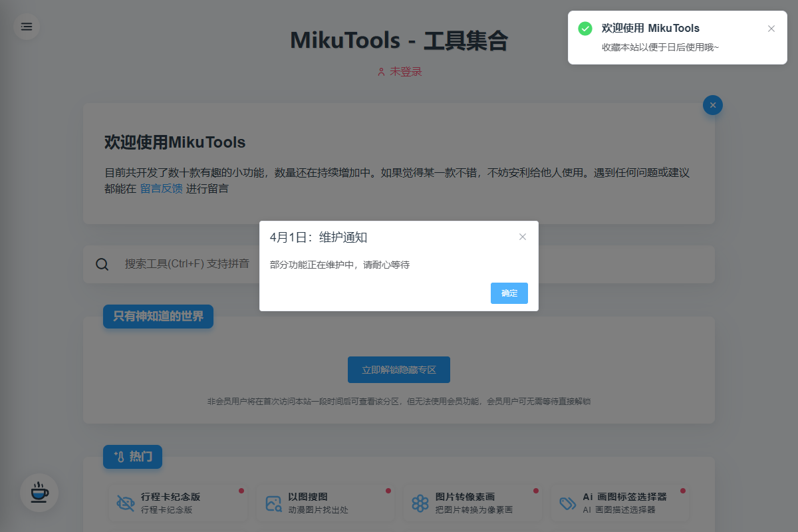Click the coffee cup donation icon
798x532 pixels.
coord(39,493)
